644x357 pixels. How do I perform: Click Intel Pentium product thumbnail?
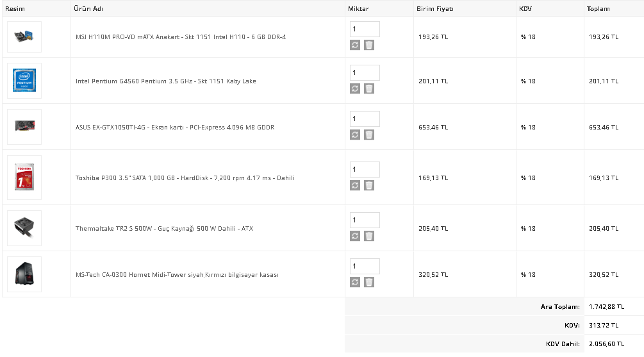point(24,81)
